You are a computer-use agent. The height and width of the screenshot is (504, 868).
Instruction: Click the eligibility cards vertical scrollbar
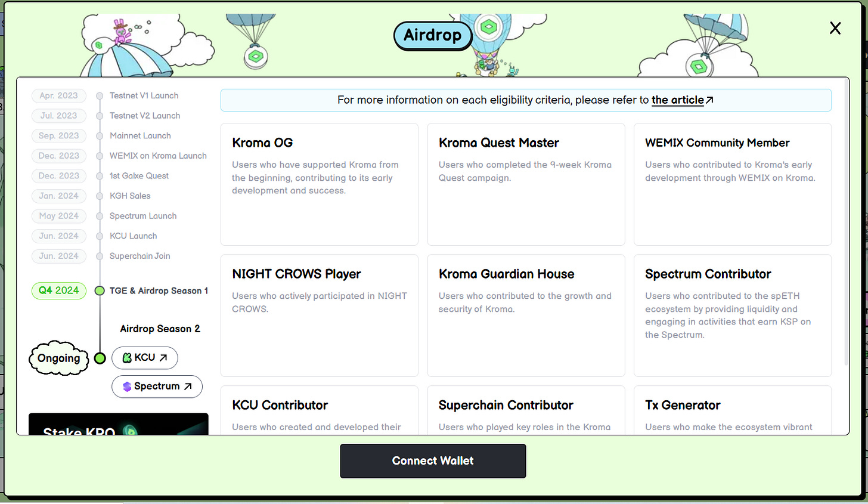coord(845,224)
